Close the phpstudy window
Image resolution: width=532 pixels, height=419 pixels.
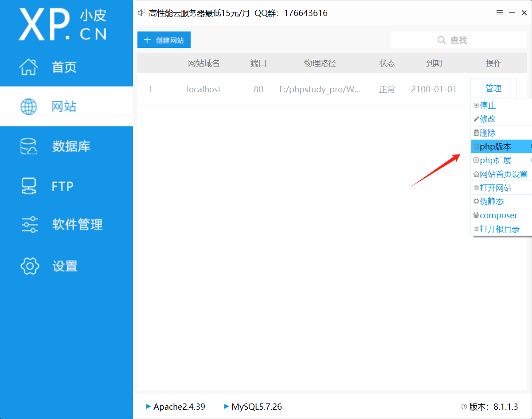tap(524, 13)
